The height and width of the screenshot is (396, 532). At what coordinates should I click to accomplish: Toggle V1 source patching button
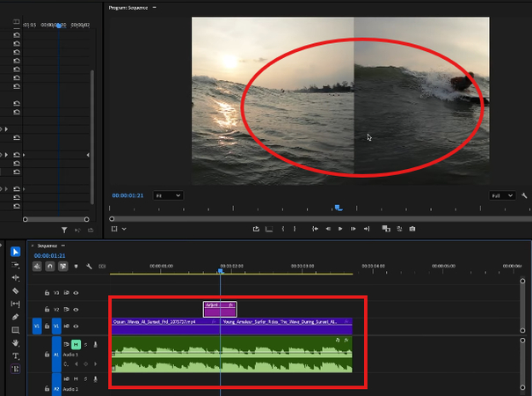pos(37,326)
